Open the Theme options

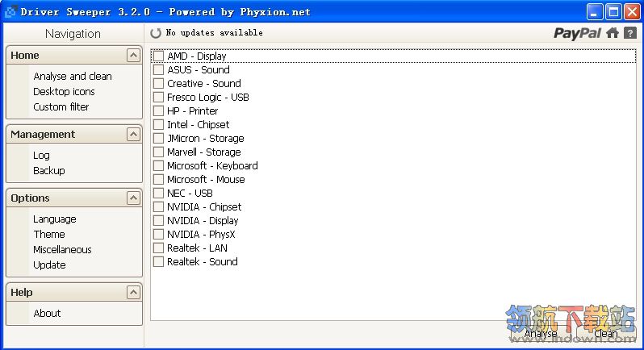pyautogui.click(x=49, y=235)
